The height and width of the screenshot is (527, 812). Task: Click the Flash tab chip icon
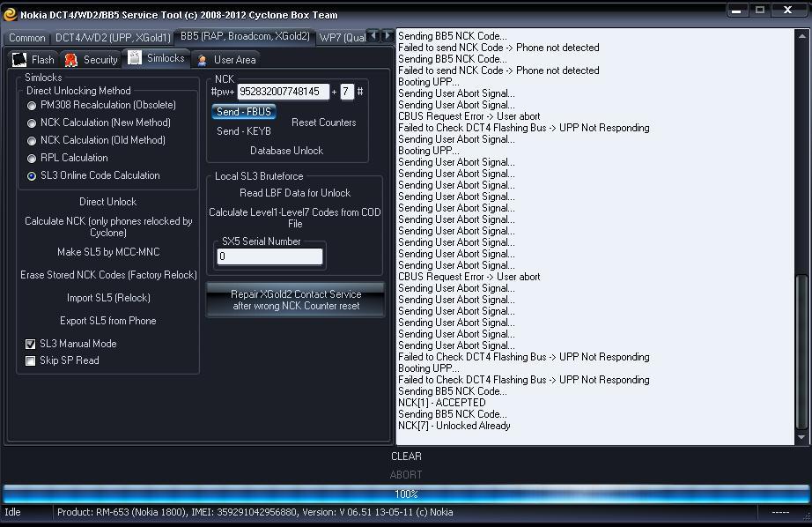pos(19,60)
